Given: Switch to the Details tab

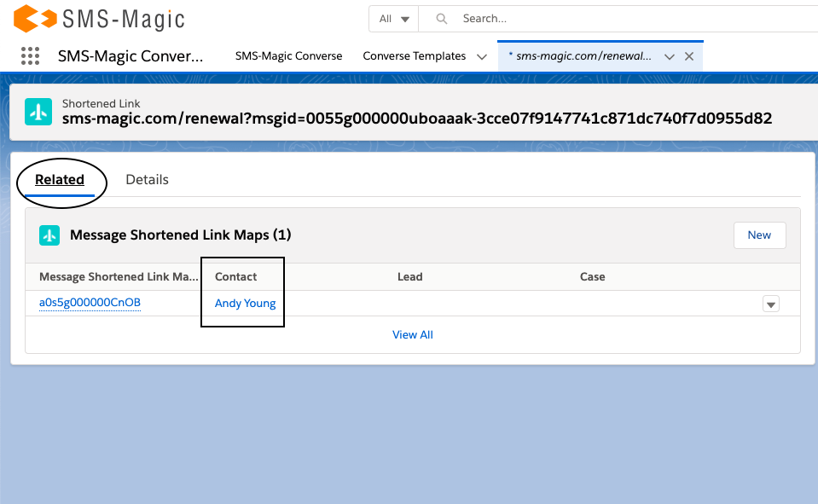Looking at the screenshot, I should tap(147, 179).
